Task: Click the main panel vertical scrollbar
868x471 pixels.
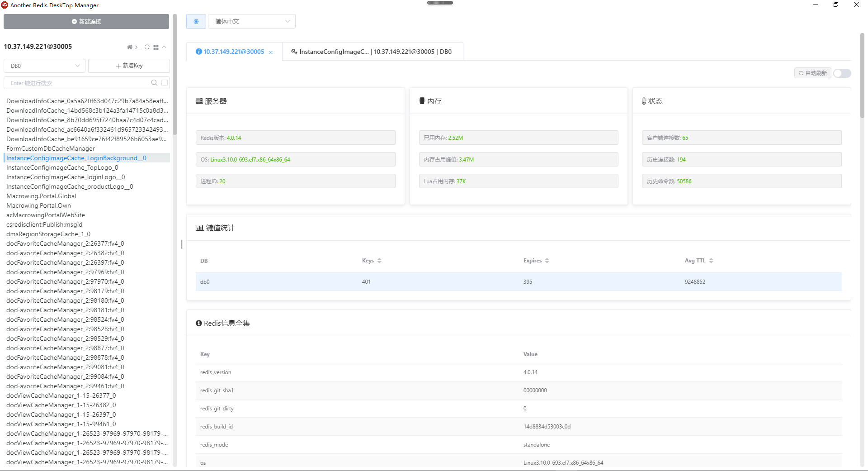Action: click(x=862, y=76)
